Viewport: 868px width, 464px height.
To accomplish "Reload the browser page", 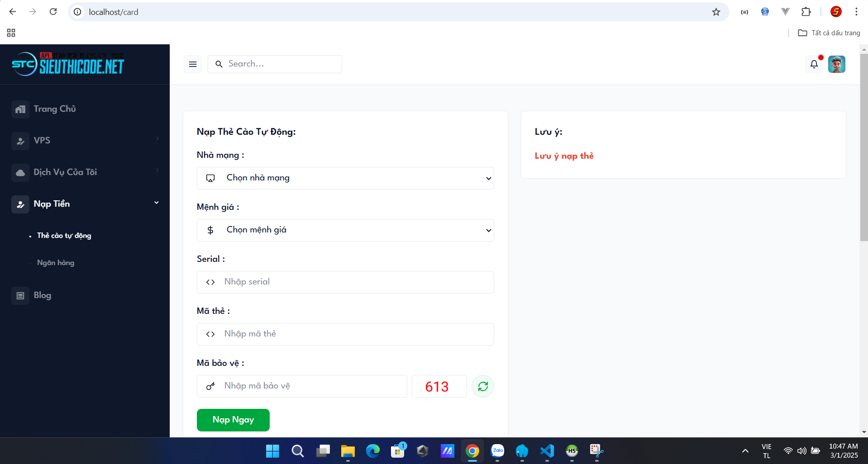I will click(x=53, y=12).
